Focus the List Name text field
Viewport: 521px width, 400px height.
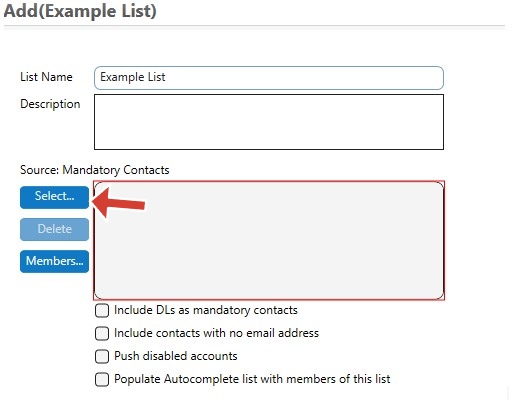click(269, 78)
